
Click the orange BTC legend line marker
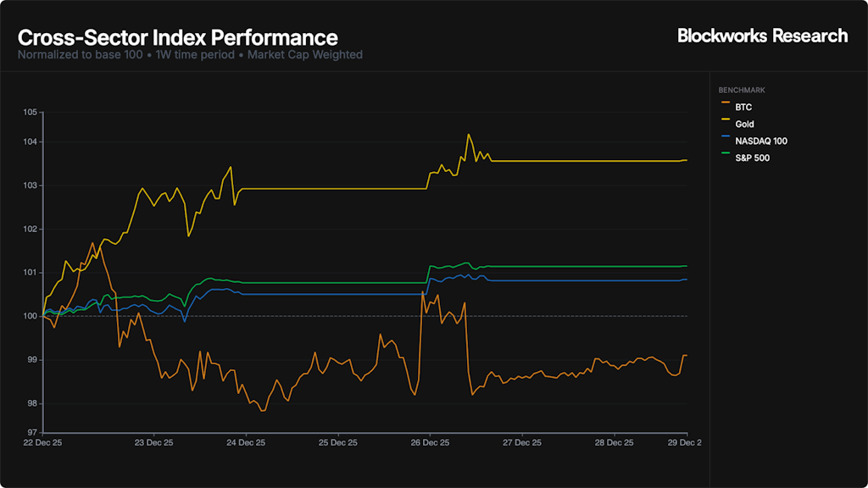(724, 108)
